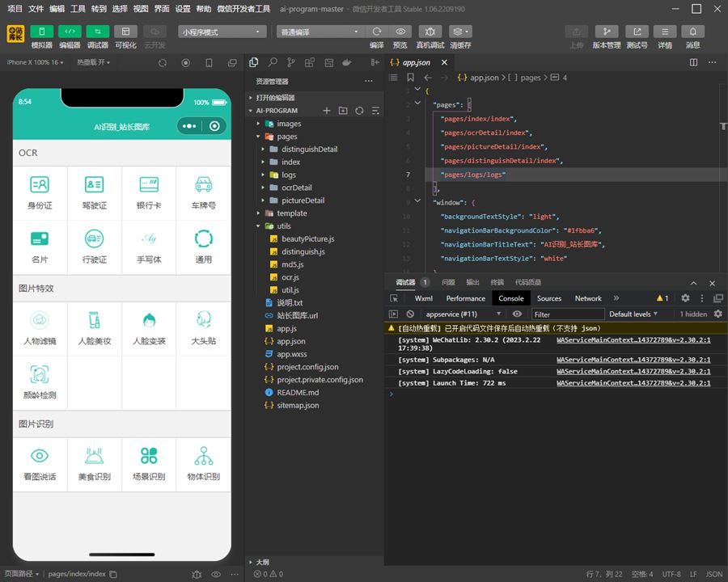Open app.js file in the explorer
728x582 pixels.
click(286, 329)
